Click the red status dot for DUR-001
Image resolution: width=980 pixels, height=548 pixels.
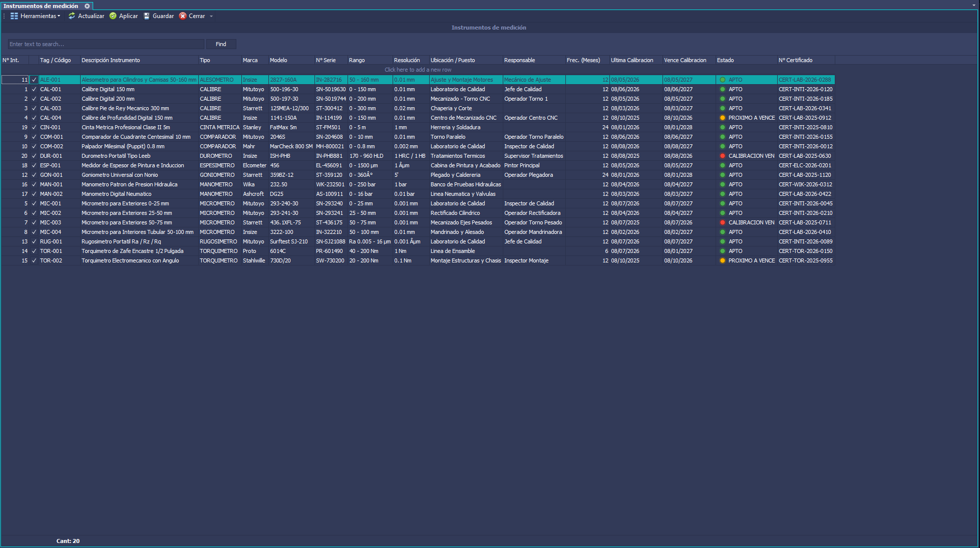coord(723,156)
